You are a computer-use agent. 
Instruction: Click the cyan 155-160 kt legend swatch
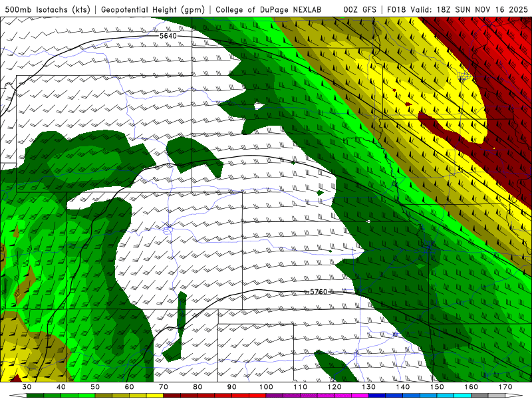click(x=463, y=396)
